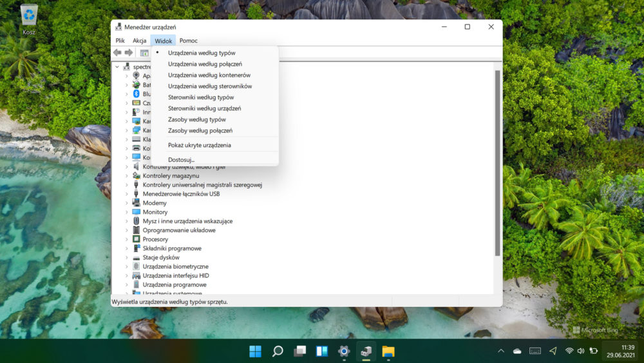Open Settings from the taskbar
644x363 pixels.
[344, 351]
